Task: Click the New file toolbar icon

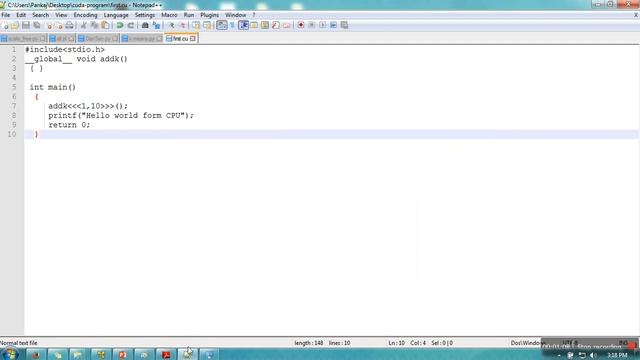Action: click(x=5, y=25)
